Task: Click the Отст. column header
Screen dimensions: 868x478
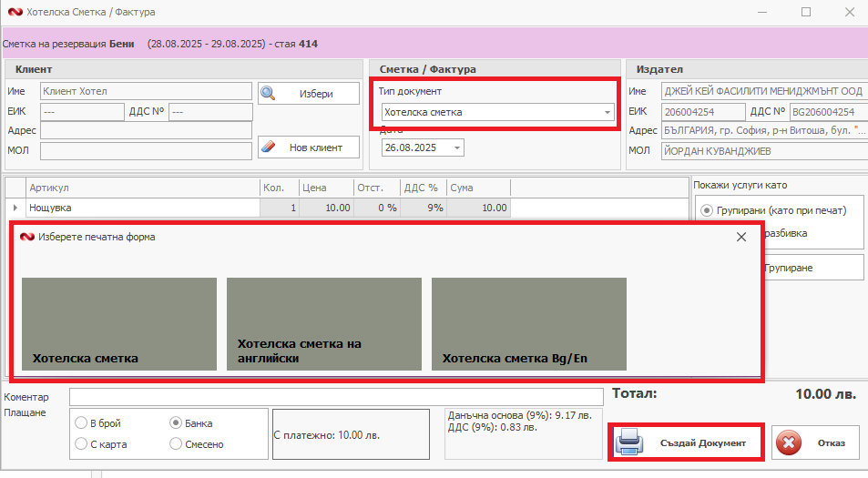Action: [x=377, y=188]
